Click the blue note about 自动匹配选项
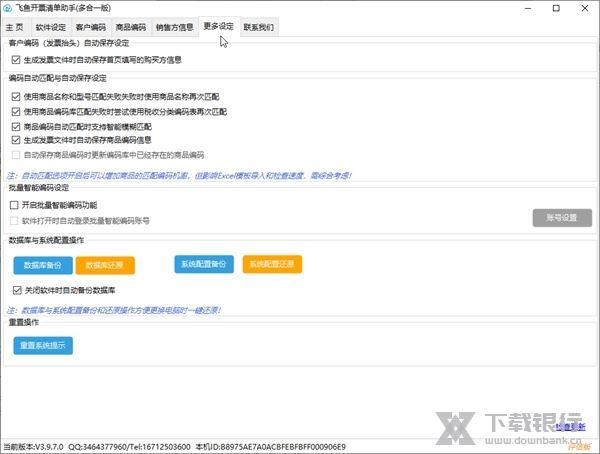600x454 pixels. (x=179, y=176)
